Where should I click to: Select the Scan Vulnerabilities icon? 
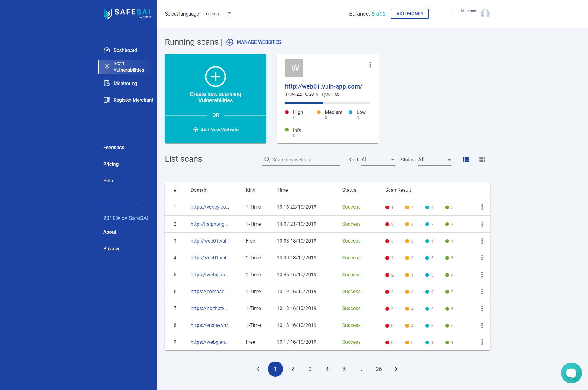click(x=107, y=67)
